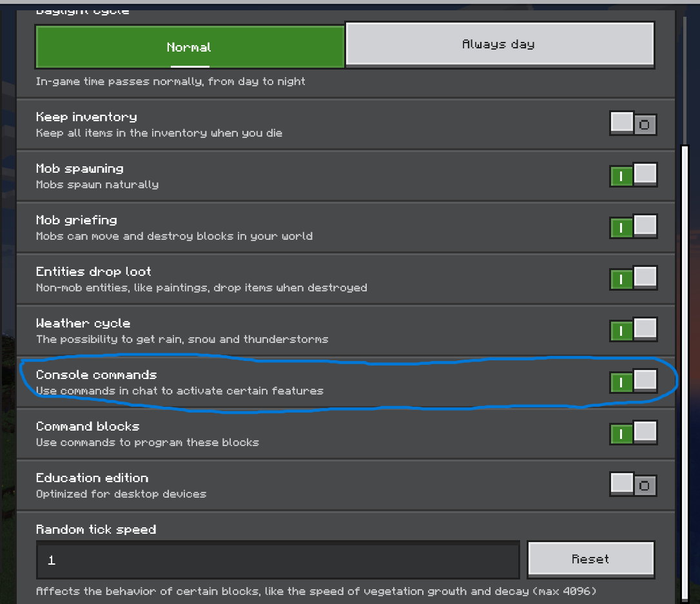This screenshot has height=604, width=700.
Task: Click the Weather cycle description text
Action: 182,339
